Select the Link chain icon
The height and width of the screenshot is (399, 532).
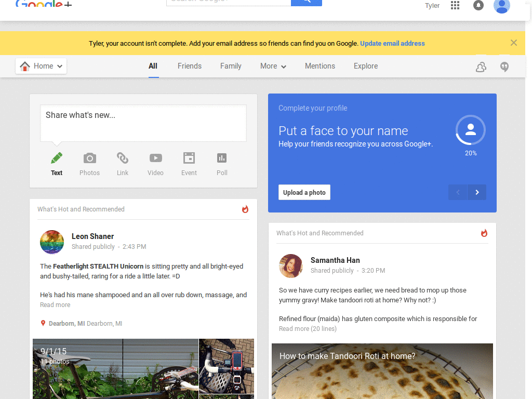[123, 158]
